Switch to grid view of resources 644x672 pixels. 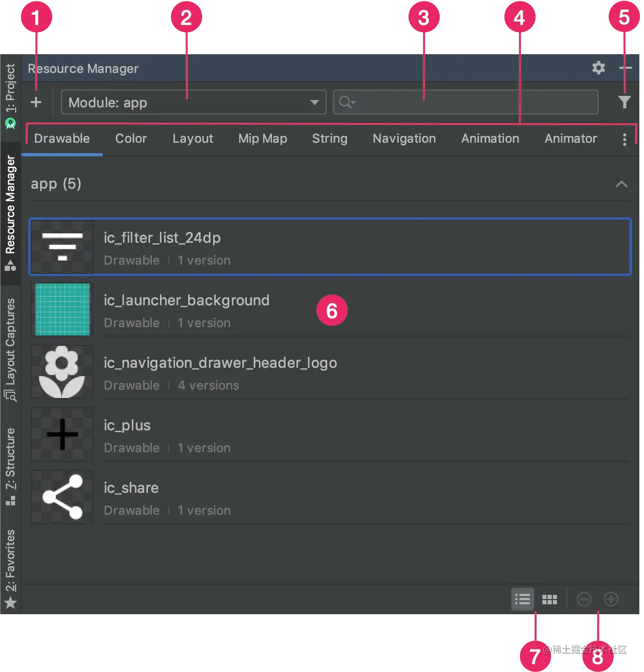tap(550, 599)
